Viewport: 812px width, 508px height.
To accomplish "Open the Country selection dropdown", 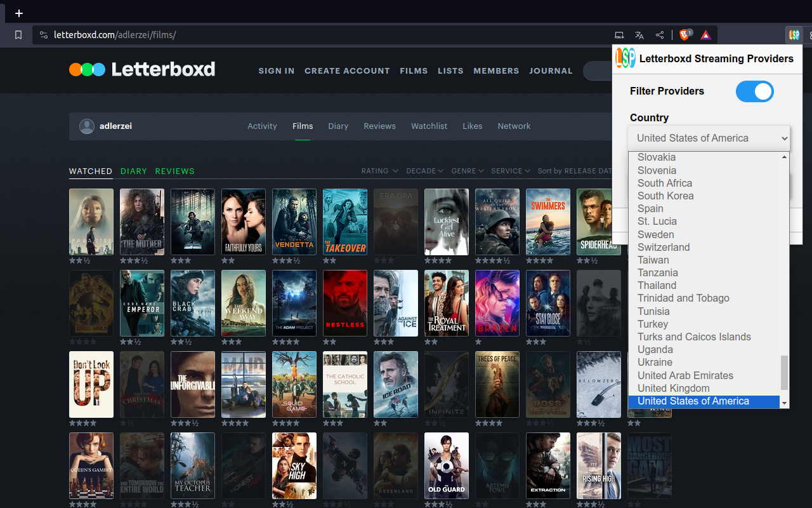I will pyautogui.click(x=709, y=138).
